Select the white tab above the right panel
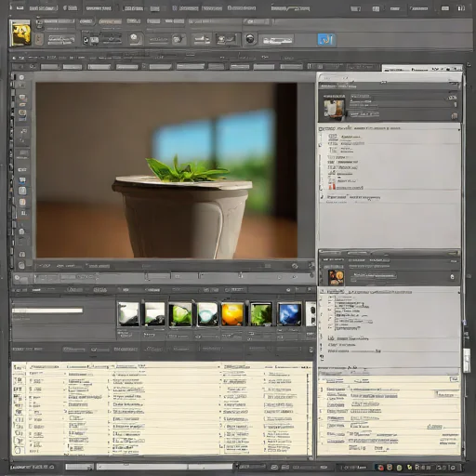 tap(422, 69)
